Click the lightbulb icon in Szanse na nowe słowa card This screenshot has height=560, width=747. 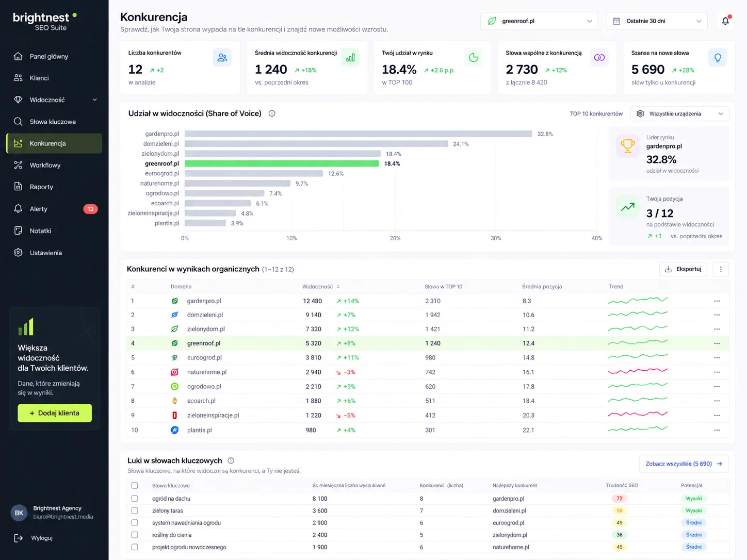point(718,58)
